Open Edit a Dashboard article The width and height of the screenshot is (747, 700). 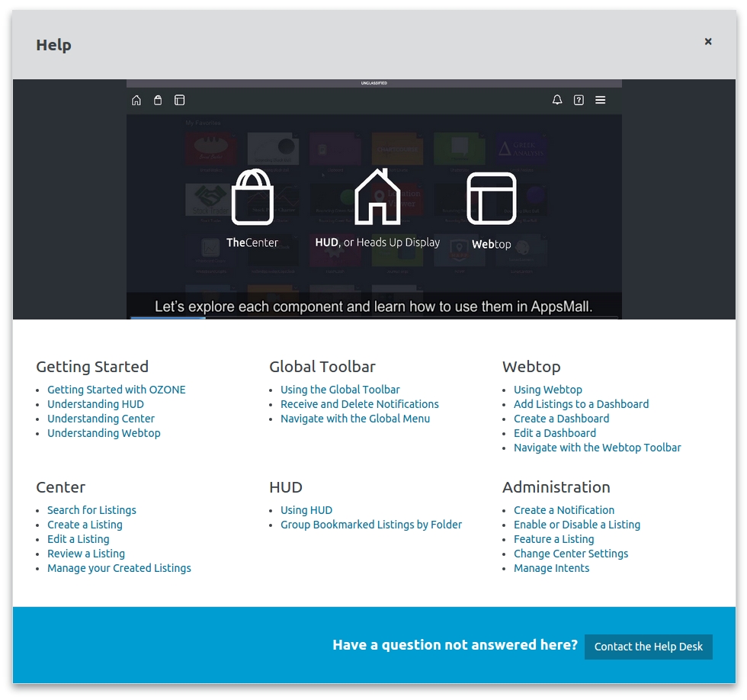[x=555, y=433]
